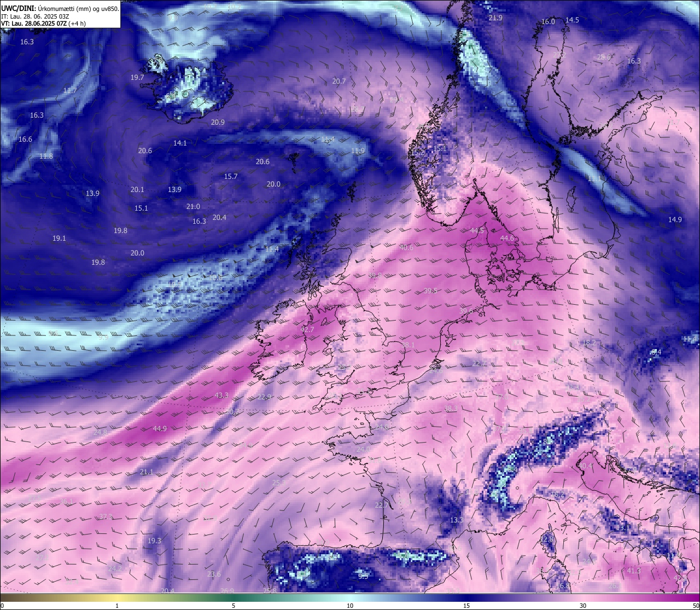Select the 44.5 value near Denmark
Image resolution: width=700 pixels, height=610 pixels.
tap(477, 230)
